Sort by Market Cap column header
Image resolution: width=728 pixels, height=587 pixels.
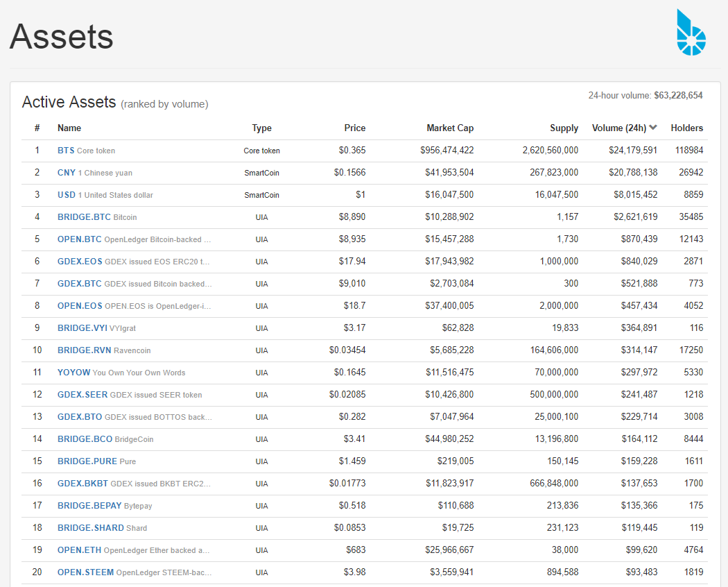click(x=450, y=128)
